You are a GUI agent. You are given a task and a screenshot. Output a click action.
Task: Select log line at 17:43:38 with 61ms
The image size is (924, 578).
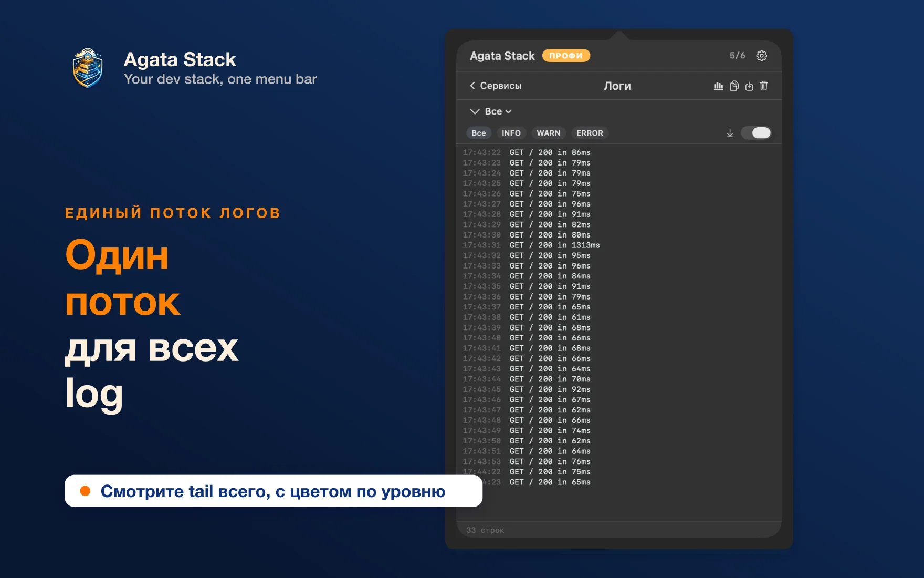pos(527,317)
